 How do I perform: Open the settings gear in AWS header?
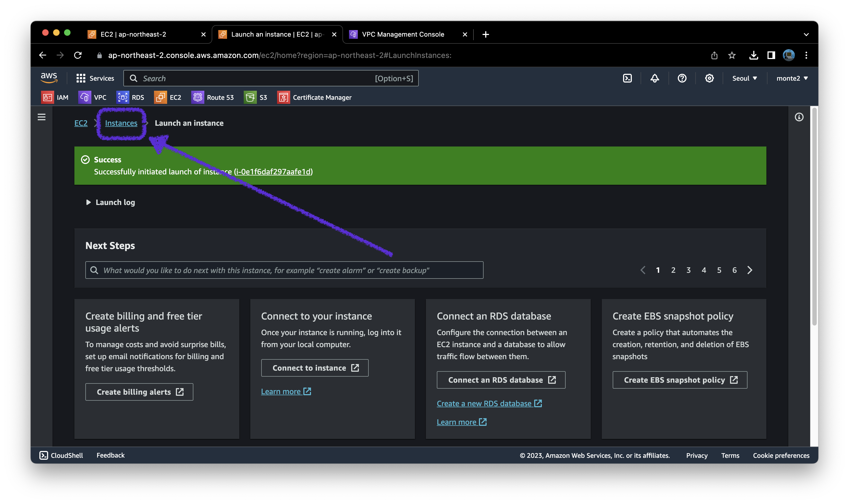coord(709,78)
